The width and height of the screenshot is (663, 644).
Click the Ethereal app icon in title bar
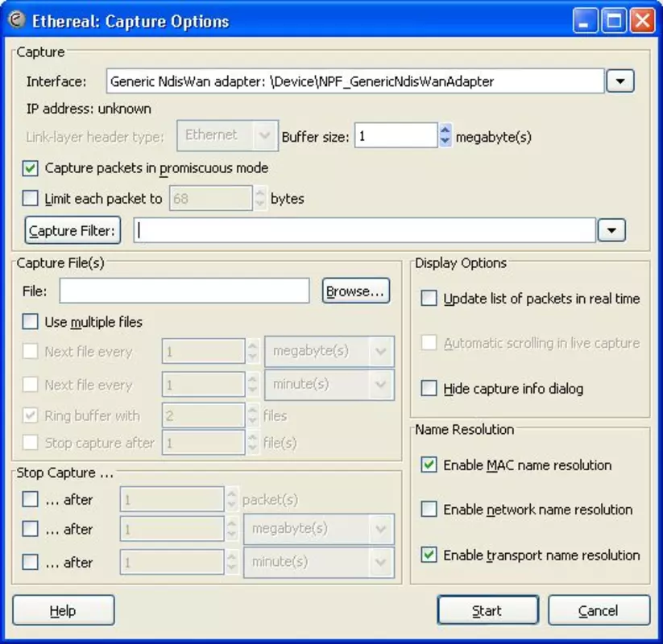(16, 20)
